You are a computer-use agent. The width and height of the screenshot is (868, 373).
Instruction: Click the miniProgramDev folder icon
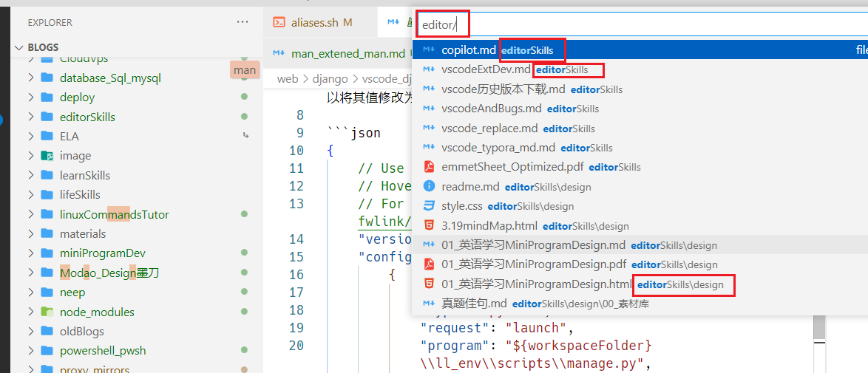click(x=47, y=253)
